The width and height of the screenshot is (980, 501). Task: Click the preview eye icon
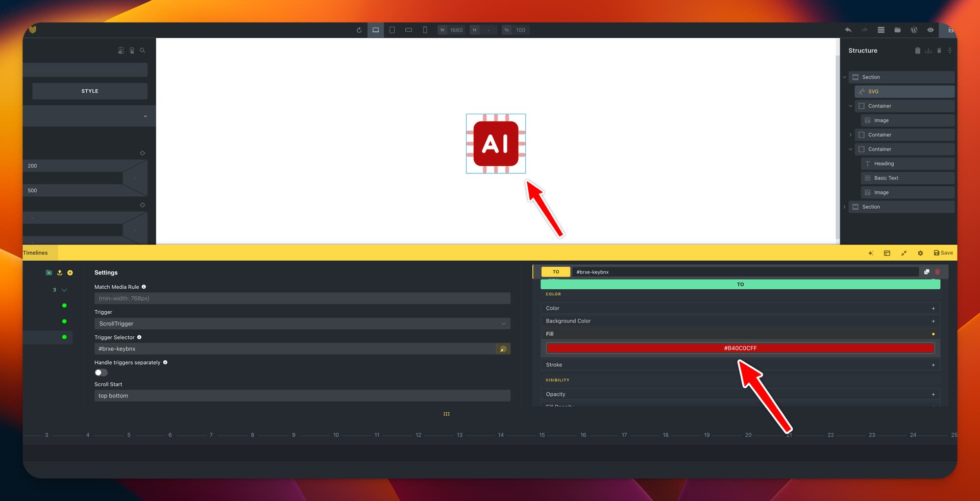click(x=930, y=30)
